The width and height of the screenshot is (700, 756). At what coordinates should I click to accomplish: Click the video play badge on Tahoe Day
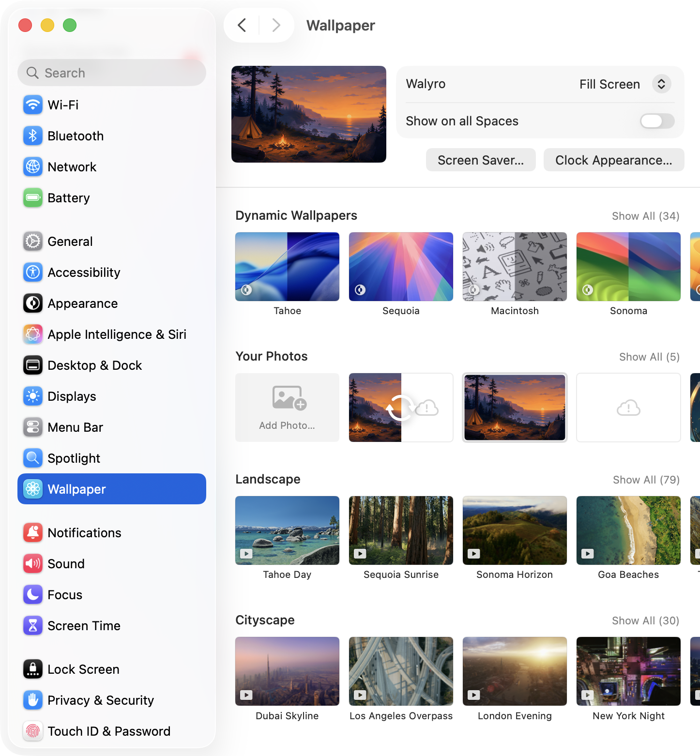246,554
